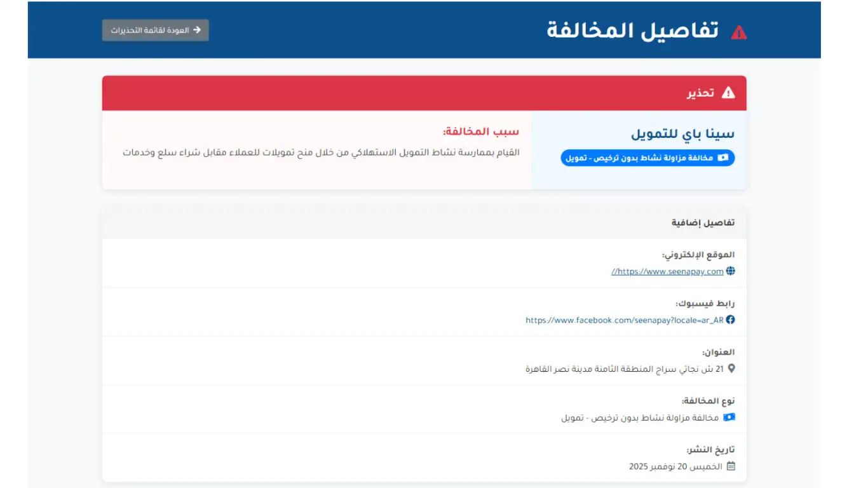
Task: Click the تحذير label in the red banner
Action: (x=700, y=93)
